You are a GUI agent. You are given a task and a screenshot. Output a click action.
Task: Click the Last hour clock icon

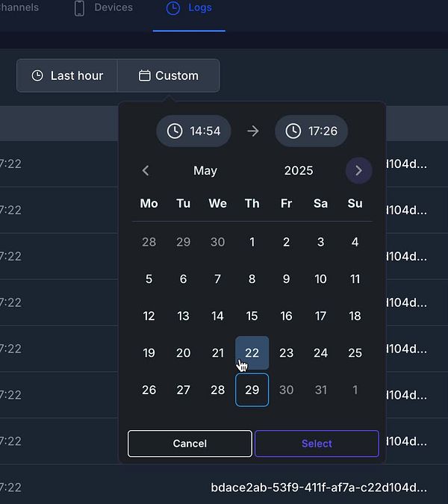pos(37,76)
